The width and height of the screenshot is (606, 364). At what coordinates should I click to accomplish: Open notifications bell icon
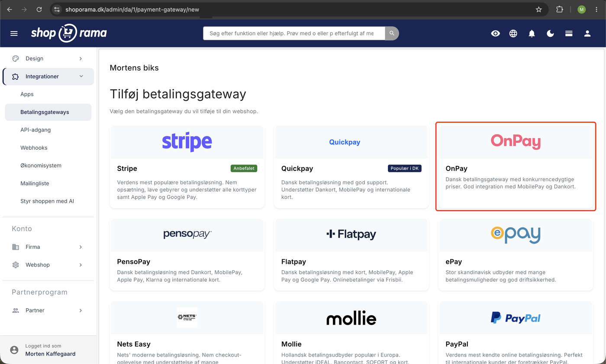(x=532, y=33)
